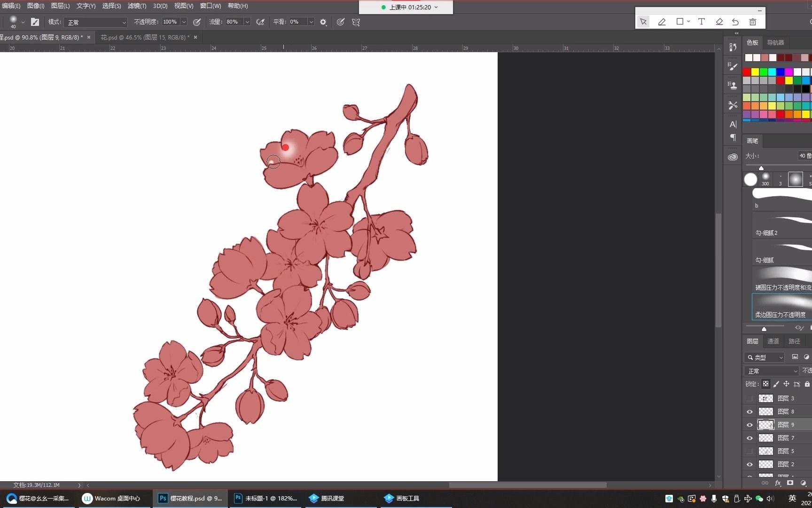Open the brush settings panel toggle icon
812x508 pixels.
click(x=35, y=22)
